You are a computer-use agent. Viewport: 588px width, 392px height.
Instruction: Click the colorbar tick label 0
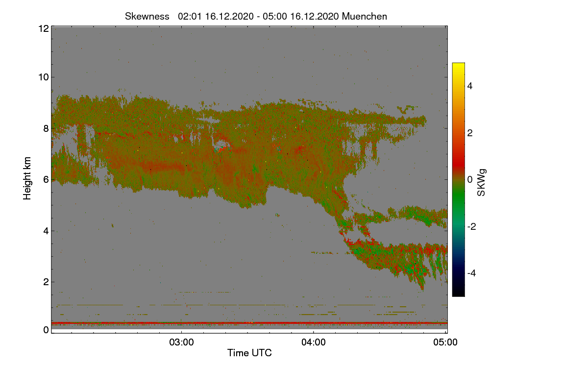tap(470, 179)
